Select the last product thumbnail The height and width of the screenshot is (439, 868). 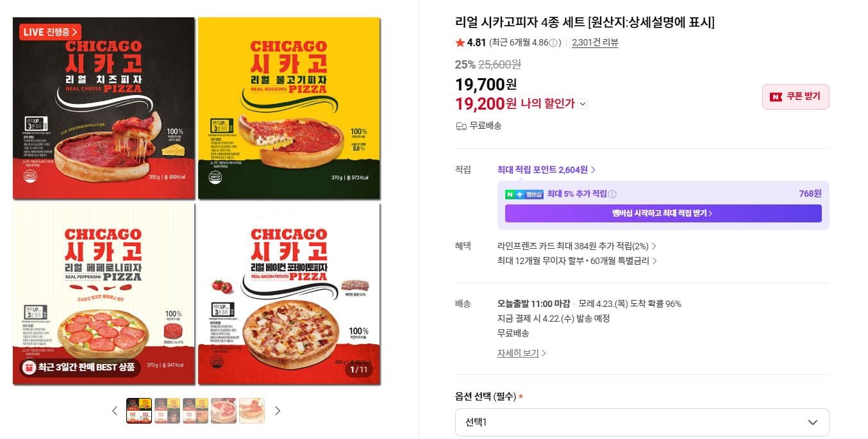coord(252,411)
